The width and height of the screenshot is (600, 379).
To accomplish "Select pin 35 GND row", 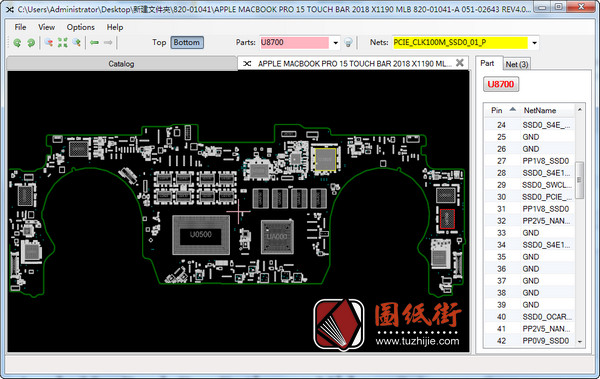I will [530, 256].
